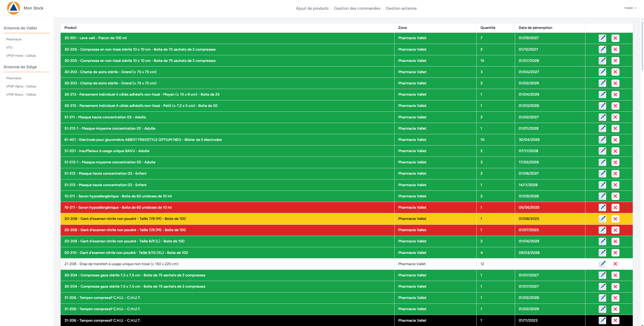
Task: Delete the Tampon compressif row expiring 01/02/2029
Action: [x=615, y=309]
